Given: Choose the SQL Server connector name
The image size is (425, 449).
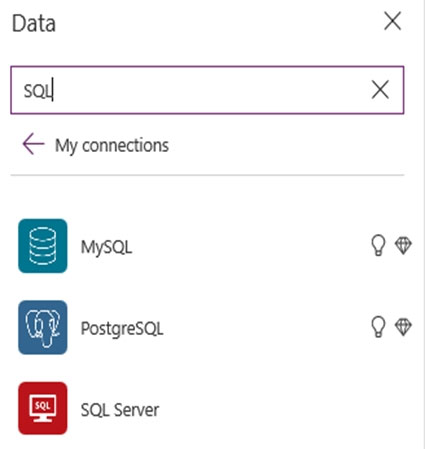Looking at the screenshot, I should point(120,410).
